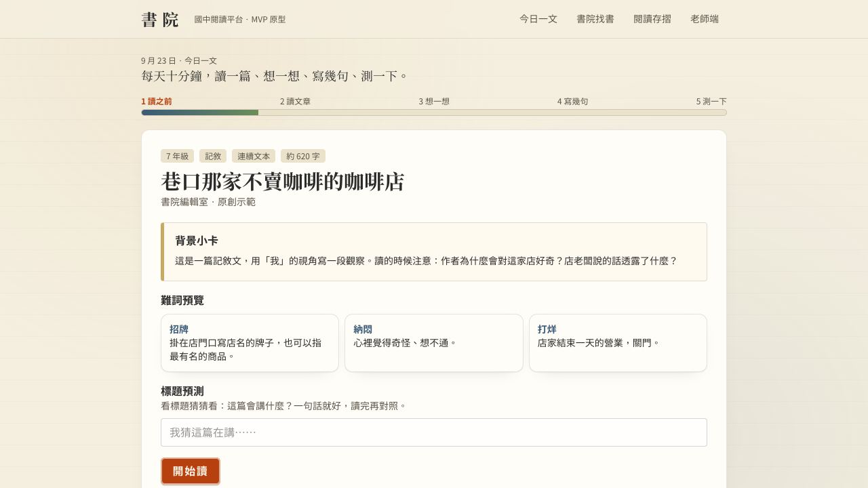Switch to 老師端 view
This screenshot has height=488, width=868.
tap(705, 19)
